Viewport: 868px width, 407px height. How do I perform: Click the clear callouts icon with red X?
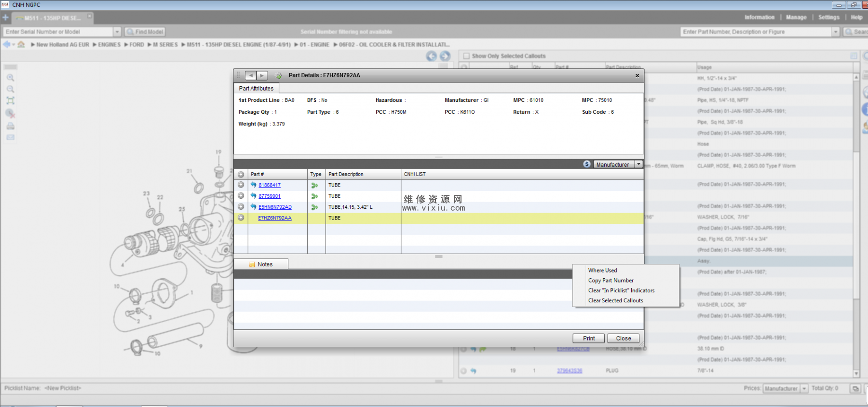click(10, 114)
